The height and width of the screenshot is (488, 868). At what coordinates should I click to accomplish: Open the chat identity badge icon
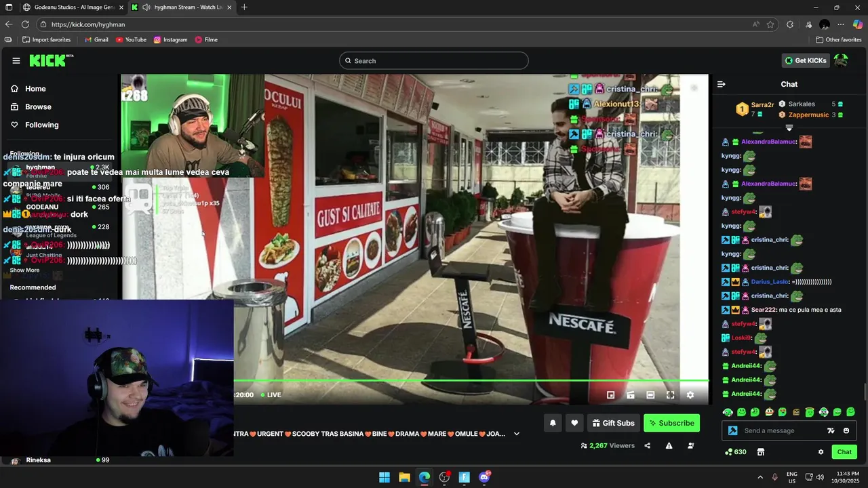pyautogui.click(x=732, y=430)
